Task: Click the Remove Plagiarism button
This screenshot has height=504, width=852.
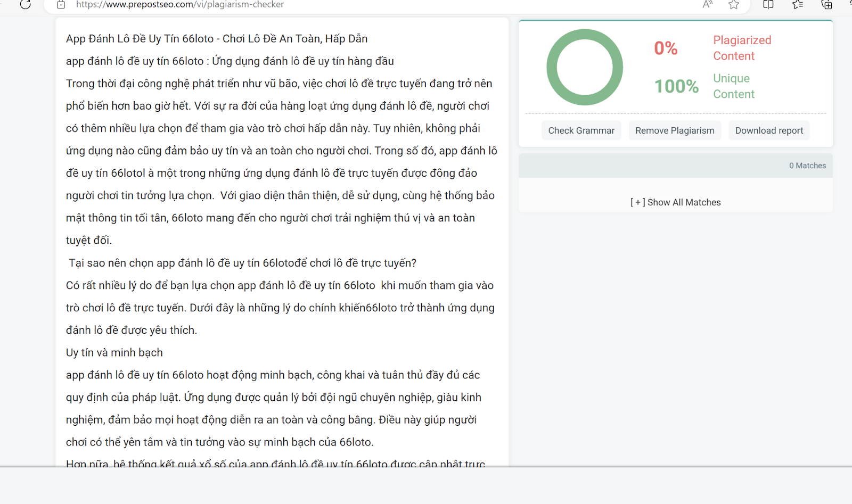Action: pyautogui.click(x=675, y=130)
